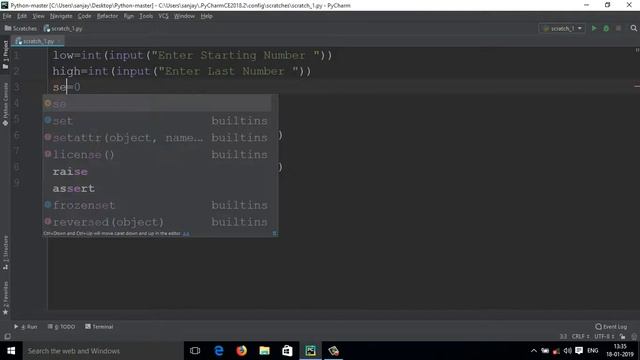Open the Tools menu
The image size is (640, 360).
pyautogui.click(x=146, y=16)
